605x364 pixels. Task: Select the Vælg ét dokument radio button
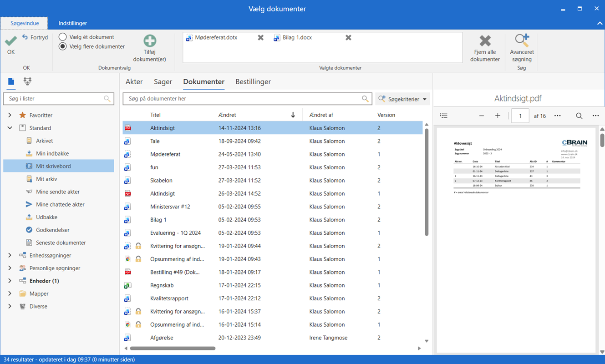point(63,37)
